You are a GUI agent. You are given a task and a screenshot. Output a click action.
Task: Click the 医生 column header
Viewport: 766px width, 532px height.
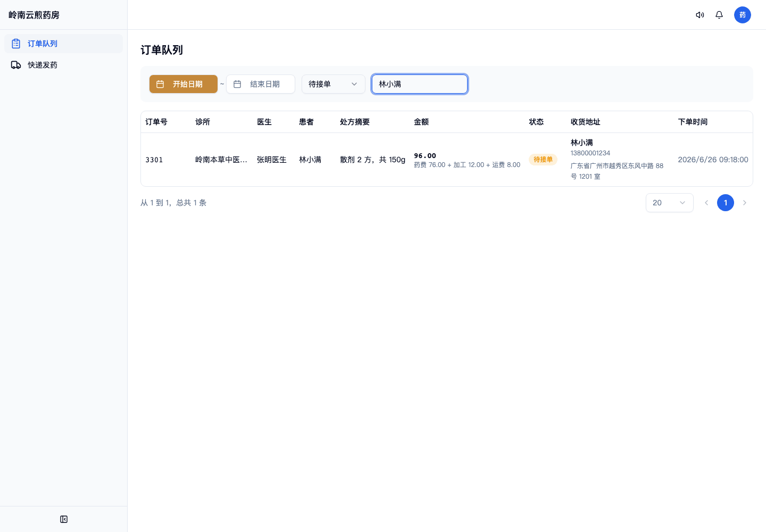pos(264,122)
